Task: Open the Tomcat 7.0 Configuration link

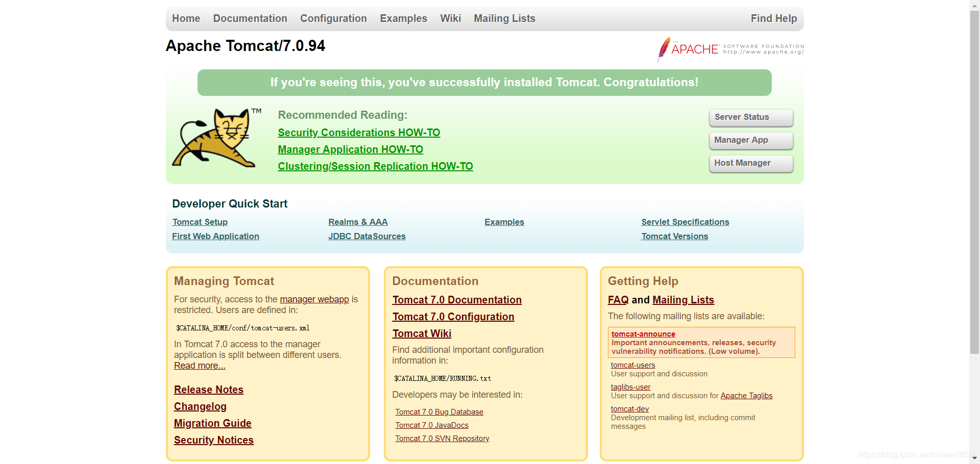Action: (453, 317)
